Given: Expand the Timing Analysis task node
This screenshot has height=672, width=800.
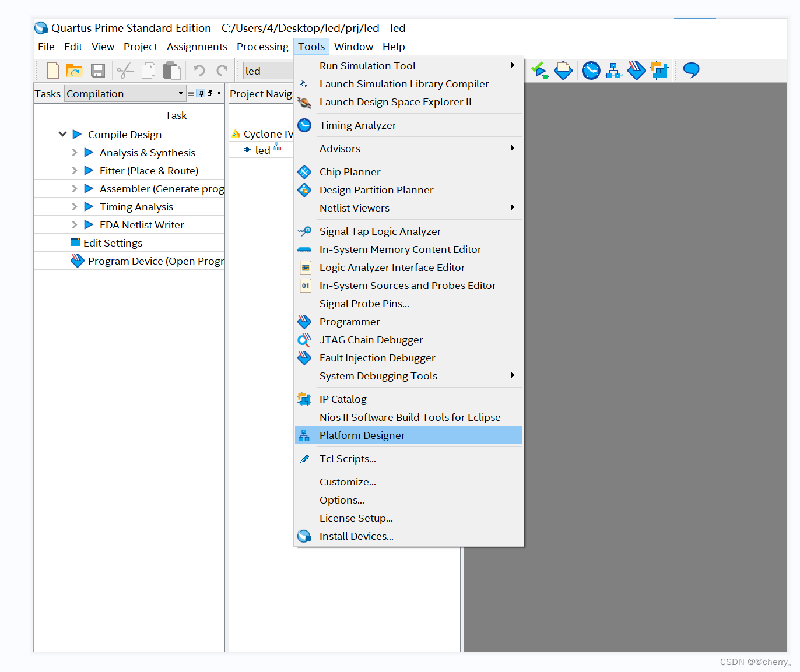Looking at the screenshot, I should 74,207.
